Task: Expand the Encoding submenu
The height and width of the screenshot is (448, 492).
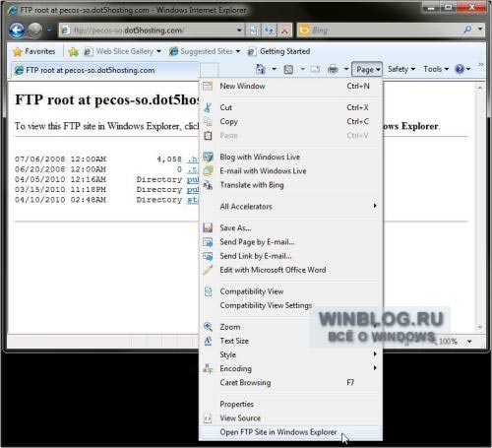Action: coord(290,369)
